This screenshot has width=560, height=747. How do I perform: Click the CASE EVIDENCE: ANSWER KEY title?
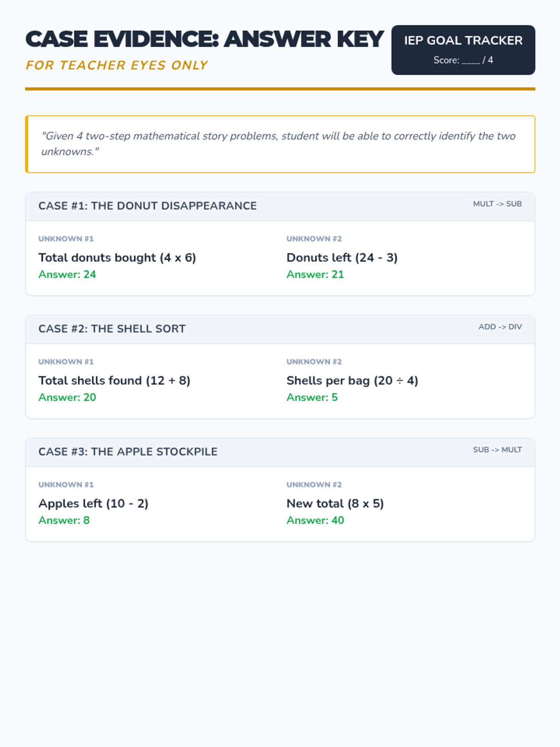pos(204,39)
